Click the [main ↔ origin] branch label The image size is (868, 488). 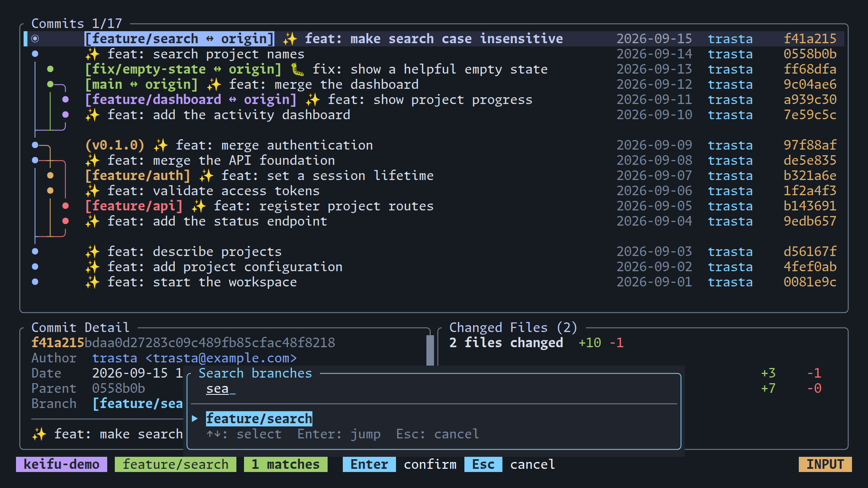pos(142,84)
